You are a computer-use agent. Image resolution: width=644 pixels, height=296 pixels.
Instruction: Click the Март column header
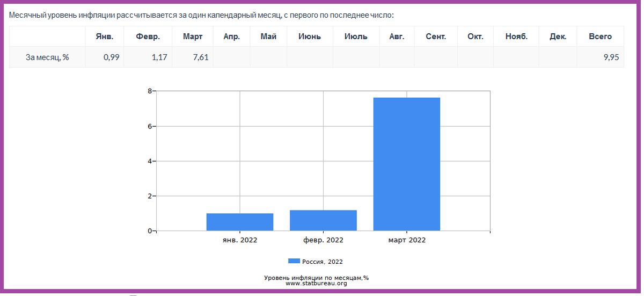click(x=193, y=37)
